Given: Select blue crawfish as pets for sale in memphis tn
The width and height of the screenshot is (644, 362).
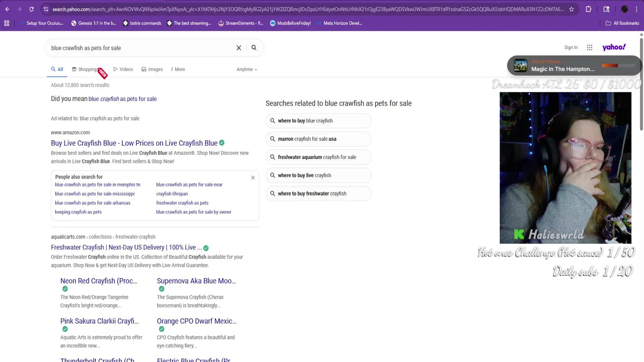Looking at the screenshot, I should 98,185.
